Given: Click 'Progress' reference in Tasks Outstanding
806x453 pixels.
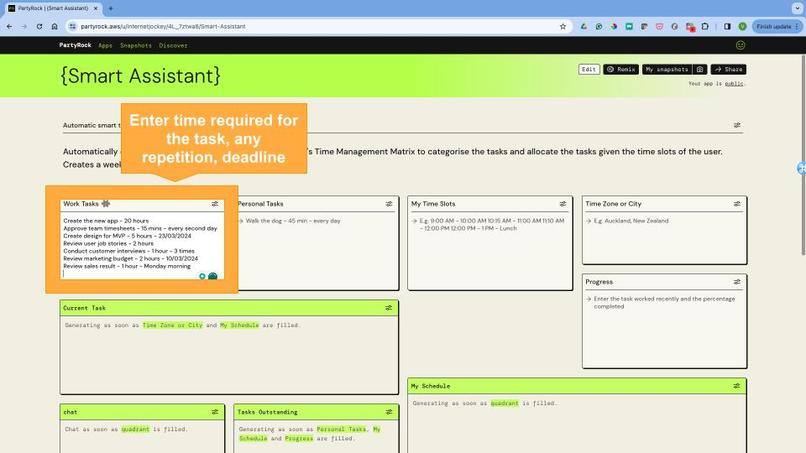Looking at the screenshot, I should point(299,439).
